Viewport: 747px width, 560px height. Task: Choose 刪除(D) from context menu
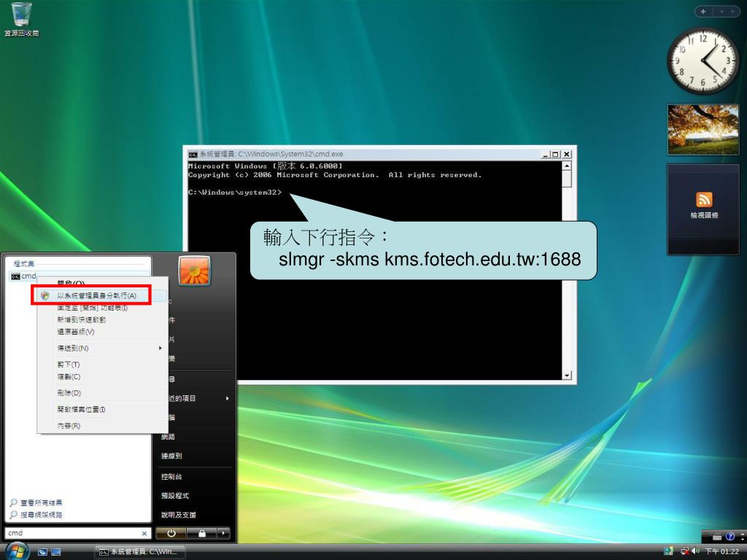(69, 393)
